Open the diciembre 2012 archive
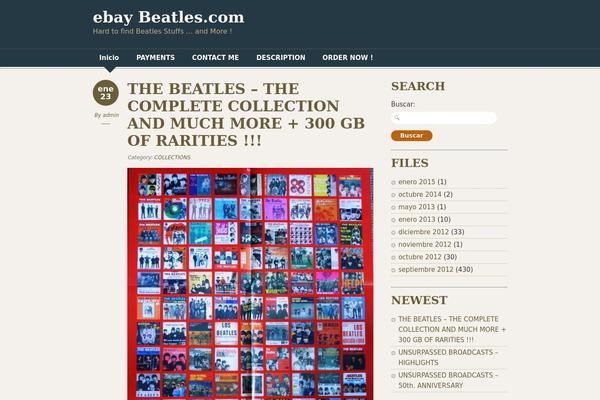Screen dimensions: 600x400 [424, 232]
